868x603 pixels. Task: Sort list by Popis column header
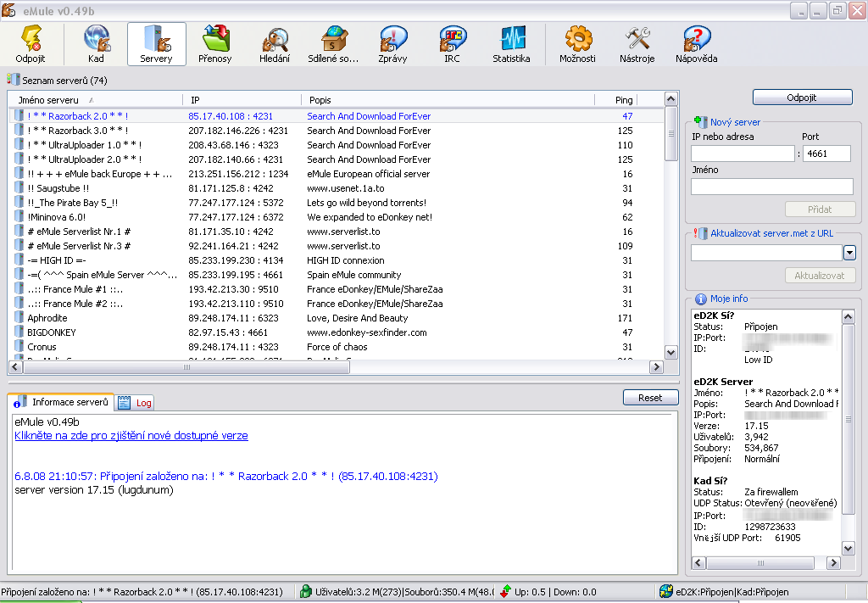[x=448, y=100]
